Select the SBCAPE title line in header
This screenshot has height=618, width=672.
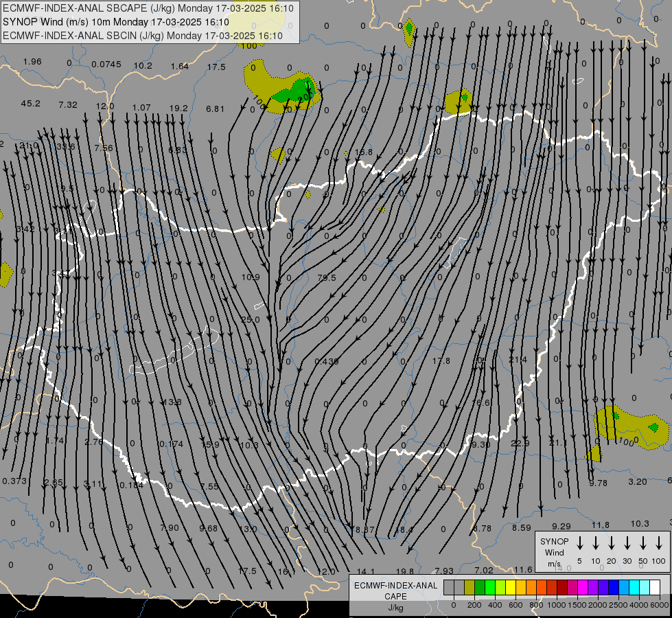pyautogui.click(x=148, y=8)
